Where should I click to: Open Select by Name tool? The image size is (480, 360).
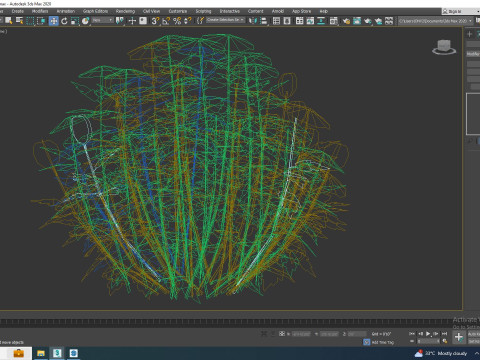click(19, 21)
